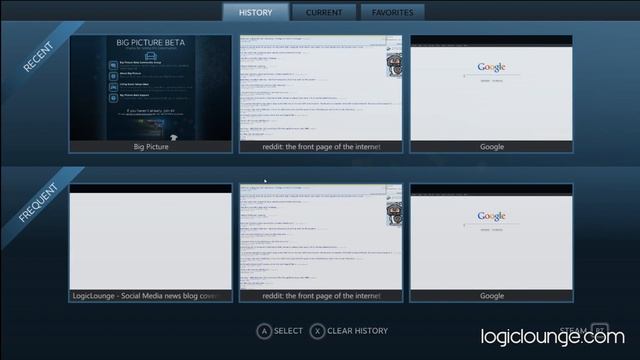Click the 'Google' caption in the recent row
Viewport: 640px width, 360px height.
pyautogui.click(x=492, y=147)
